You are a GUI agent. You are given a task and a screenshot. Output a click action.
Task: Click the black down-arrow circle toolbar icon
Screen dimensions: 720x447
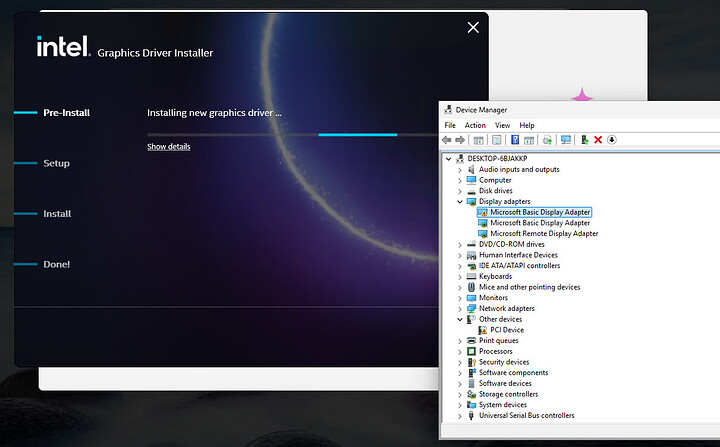coord(612,140)
